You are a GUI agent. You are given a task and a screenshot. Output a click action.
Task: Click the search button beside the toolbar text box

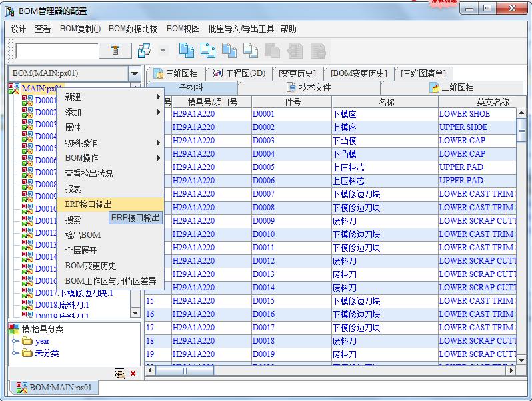(115, 51)
